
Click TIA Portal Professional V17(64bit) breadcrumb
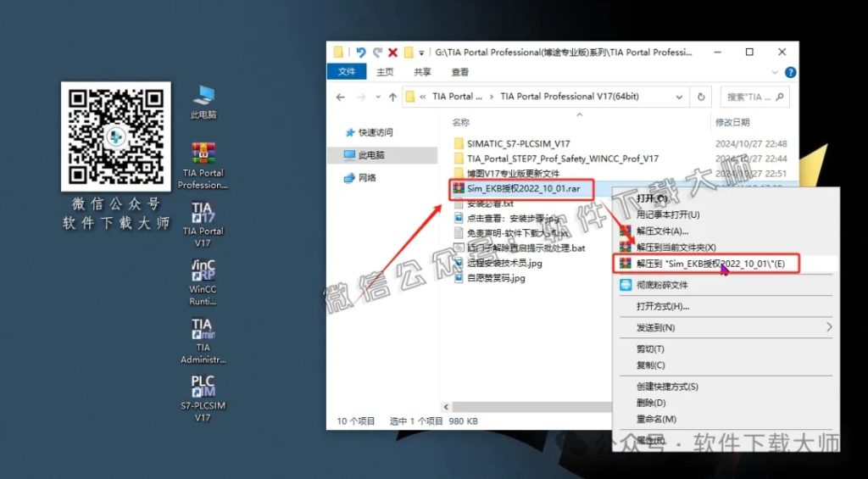(570, 97)
